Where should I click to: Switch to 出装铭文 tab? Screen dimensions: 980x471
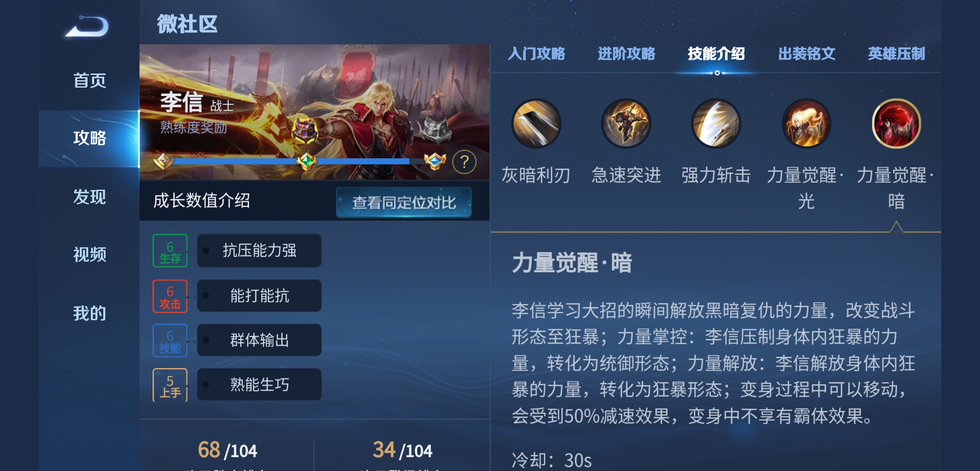tap(806, 54)
